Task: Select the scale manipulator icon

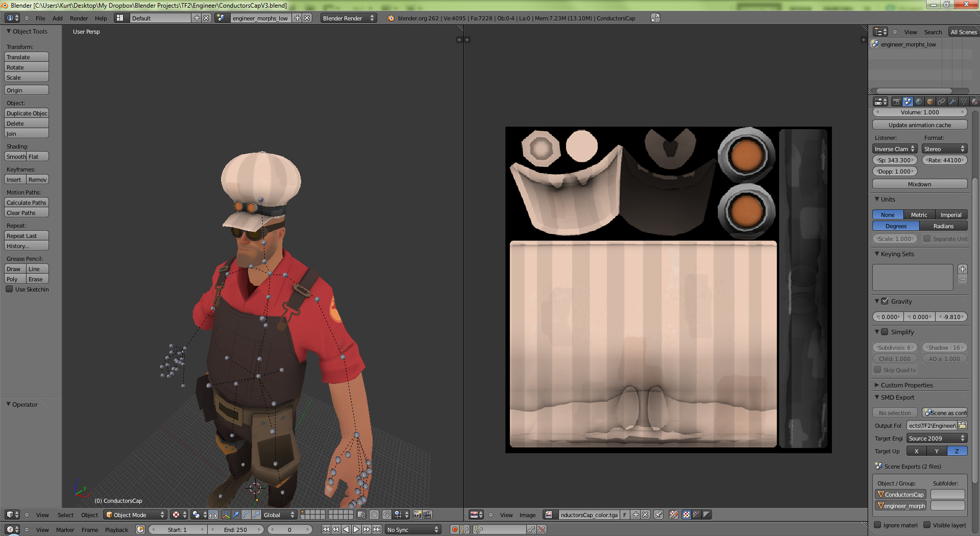Action: tap(256, 515)
